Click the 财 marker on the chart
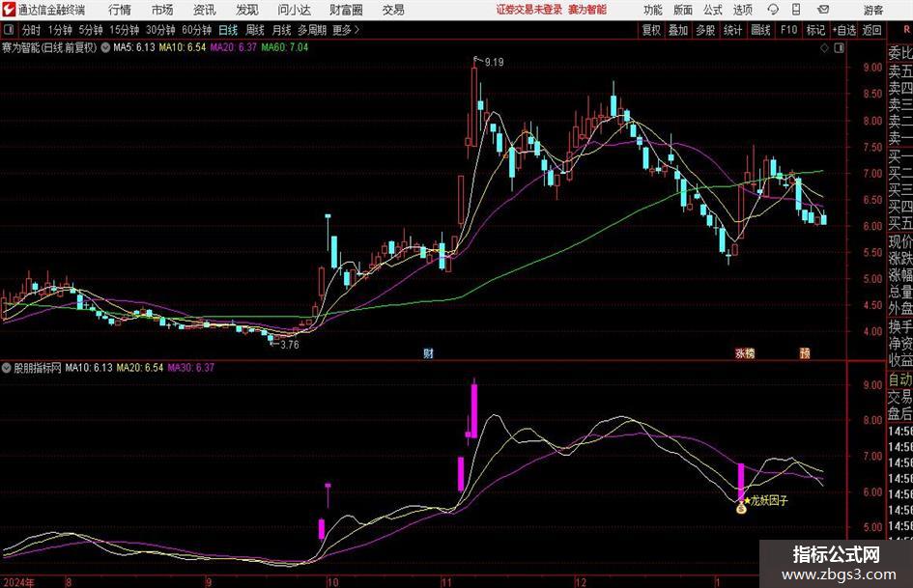This screenshot has height=588, width=913. [428, 352]
